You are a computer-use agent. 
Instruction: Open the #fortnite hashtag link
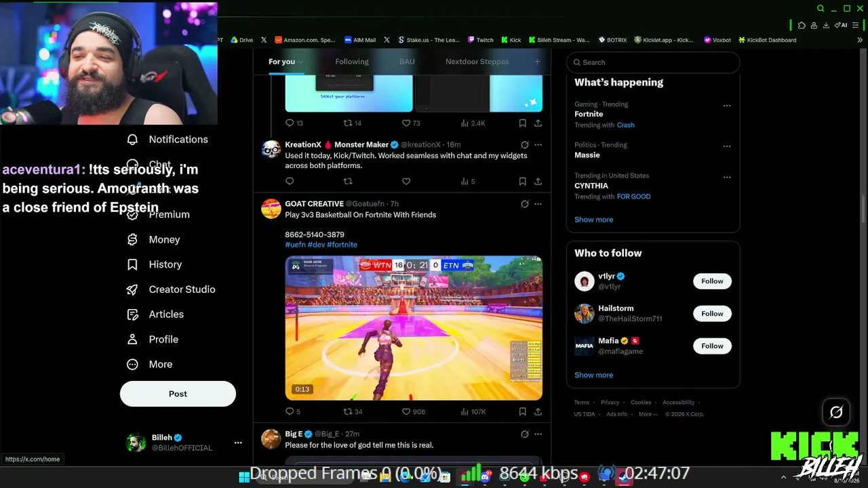point(342,245)
